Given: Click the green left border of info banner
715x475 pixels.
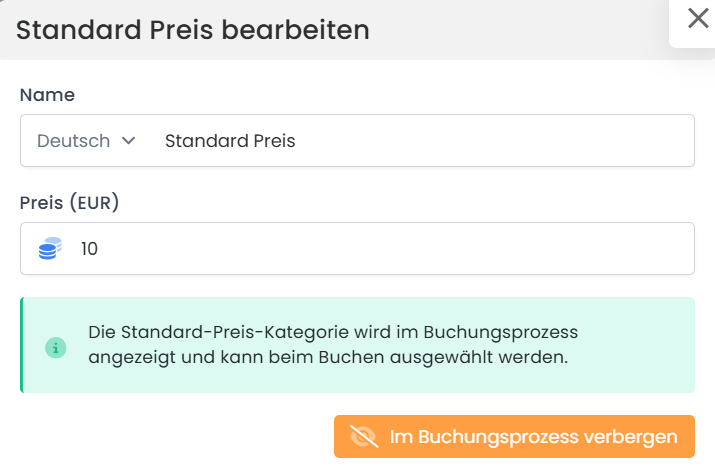Looking at the screenshot, I should coord(21,345).
